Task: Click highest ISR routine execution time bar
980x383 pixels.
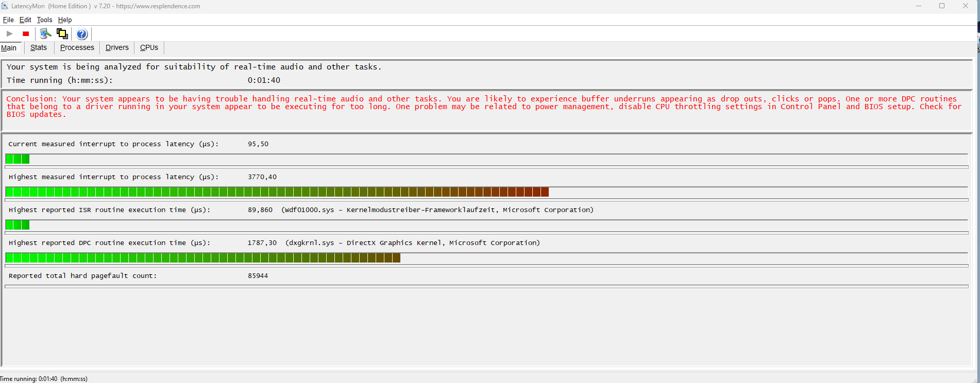Action: [x=486, y=225]
